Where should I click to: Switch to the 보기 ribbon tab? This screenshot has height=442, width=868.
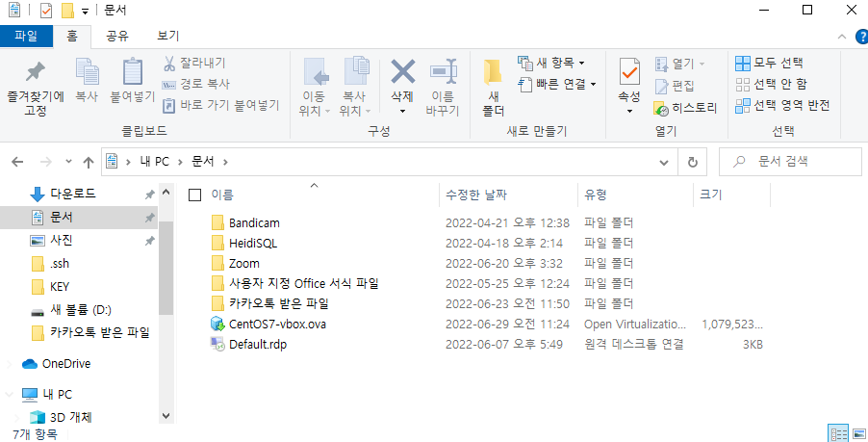168,36
